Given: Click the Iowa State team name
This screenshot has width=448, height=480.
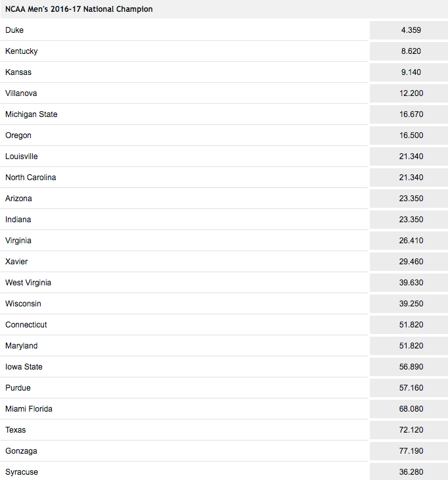Looking at the screenshot, I should 24,367.
